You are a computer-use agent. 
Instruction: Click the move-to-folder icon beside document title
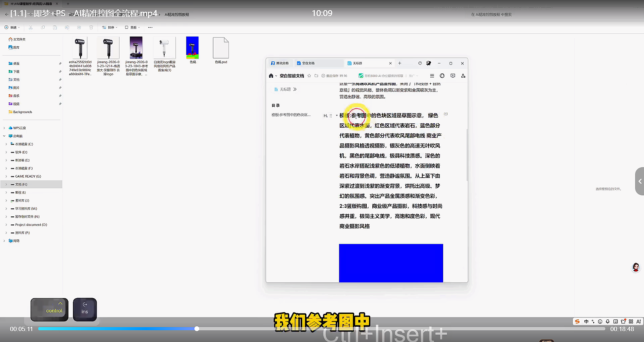pos(316,76)
